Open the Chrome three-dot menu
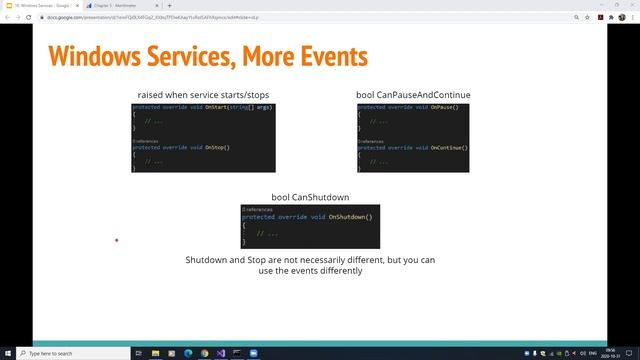This screenshot has width=640, height=360. pos(633,18)
